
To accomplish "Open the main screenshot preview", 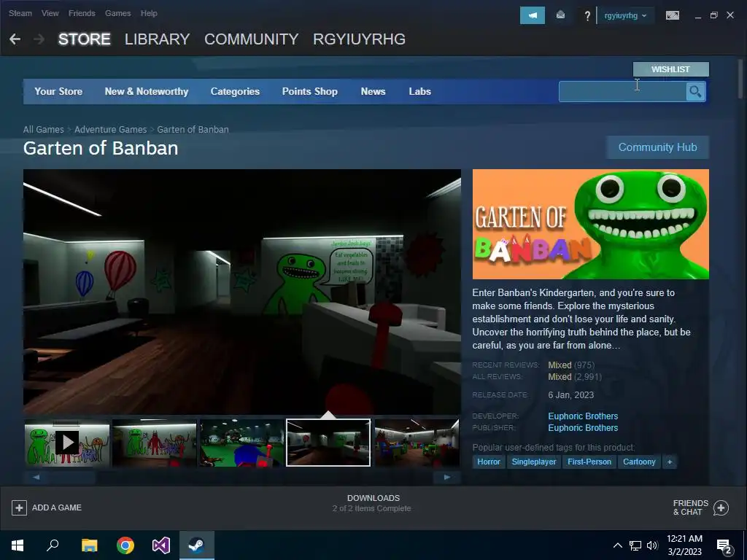I will point(242,292).
